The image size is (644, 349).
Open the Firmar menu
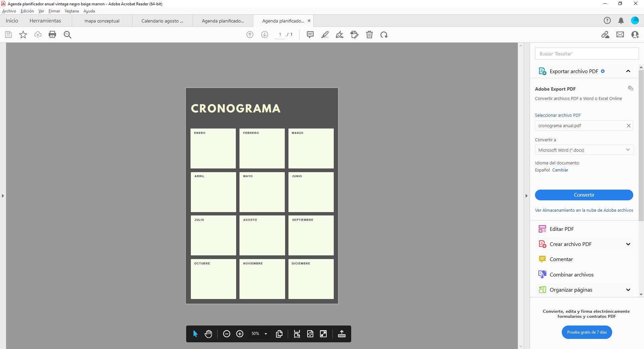point(54,11)
